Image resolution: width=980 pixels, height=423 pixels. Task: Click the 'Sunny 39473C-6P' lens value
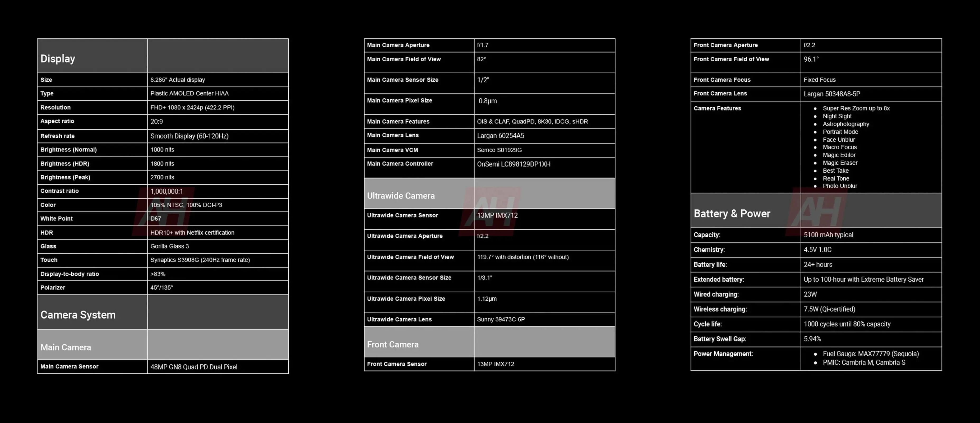click(x=501, y=320)
